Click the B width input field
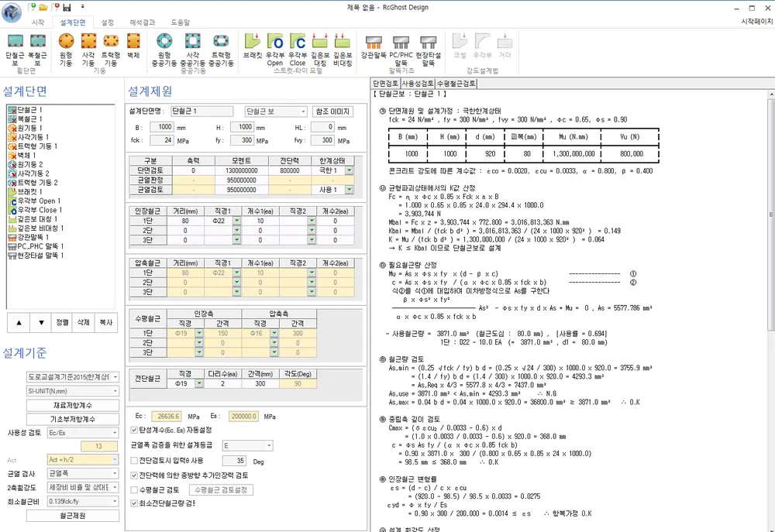 coord(162,128)
